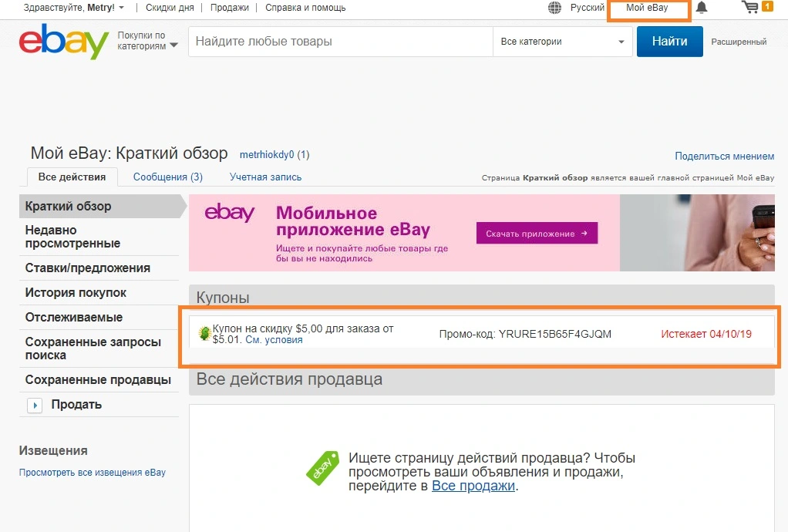Image resolution: width=788 pixels, height=532 pixels.
Task: Click the Истекает 04/10/19 expiry text
Action: (706, 334)
